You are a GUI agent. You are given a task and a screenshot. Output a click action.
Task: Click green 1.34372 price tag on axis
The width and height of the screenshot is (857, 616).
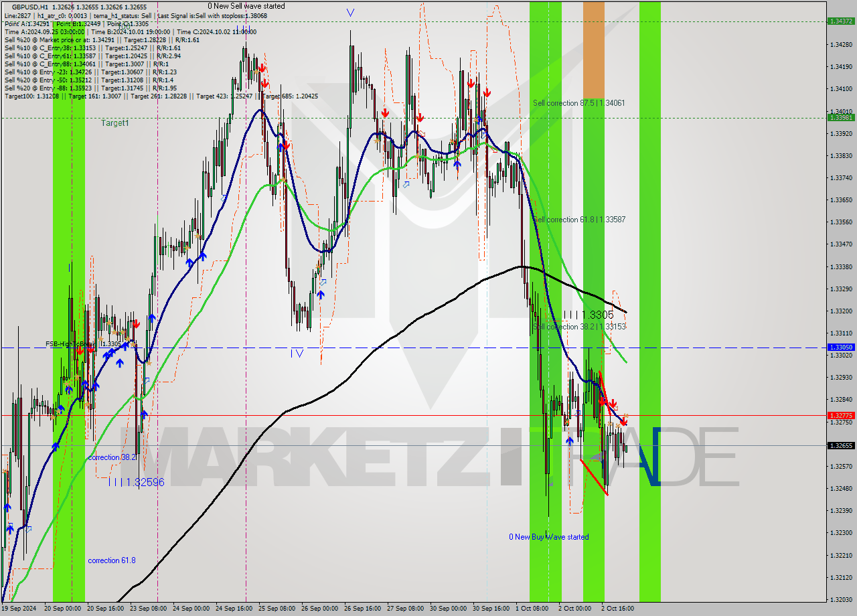841,21
